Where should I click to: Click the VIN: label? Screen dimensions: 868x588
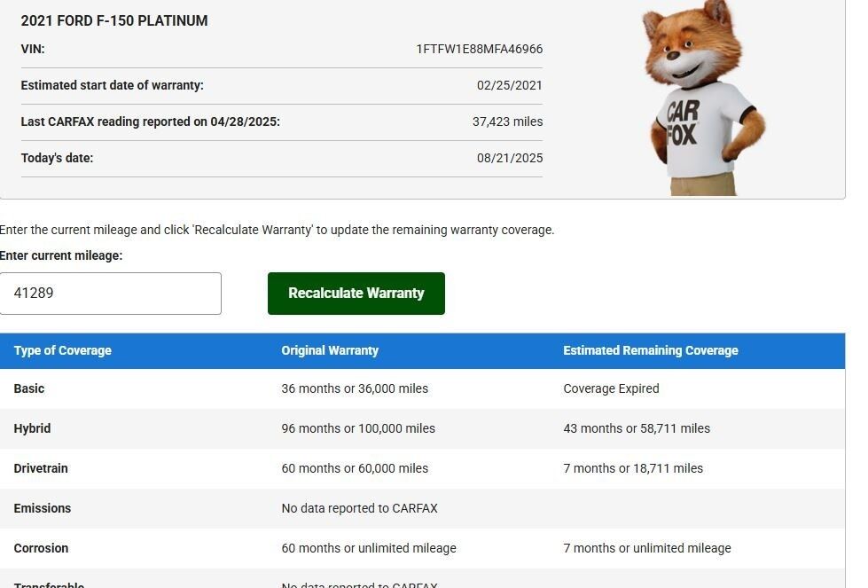click(33, 49)
